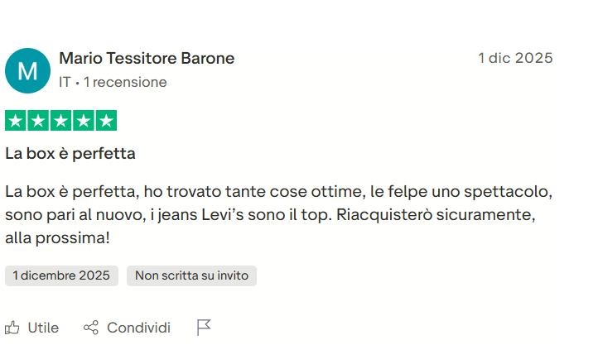The image size is (598, 364).
Task: Click the middle third rating star
Action: [x=60, y=121]
